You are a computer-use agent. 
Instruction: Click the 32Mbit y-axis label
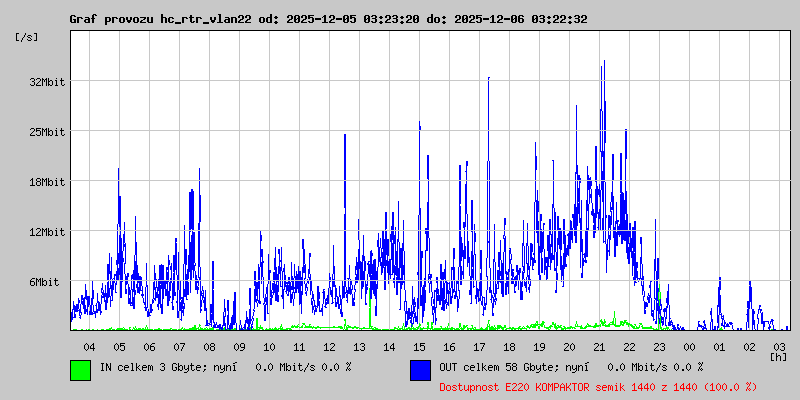(x=47, y=82)
